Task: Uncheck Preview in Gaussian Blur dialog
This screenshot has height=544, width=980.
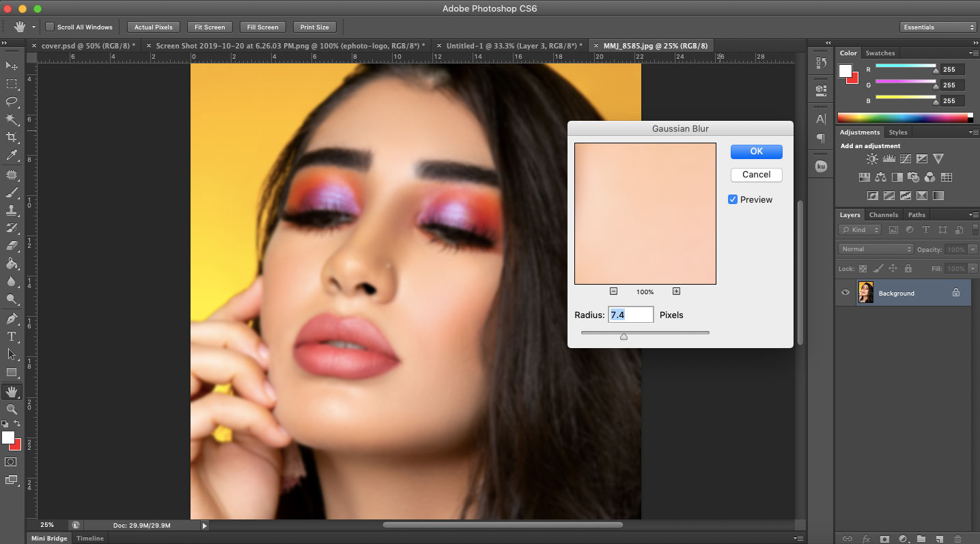Action: pos(733,199)
